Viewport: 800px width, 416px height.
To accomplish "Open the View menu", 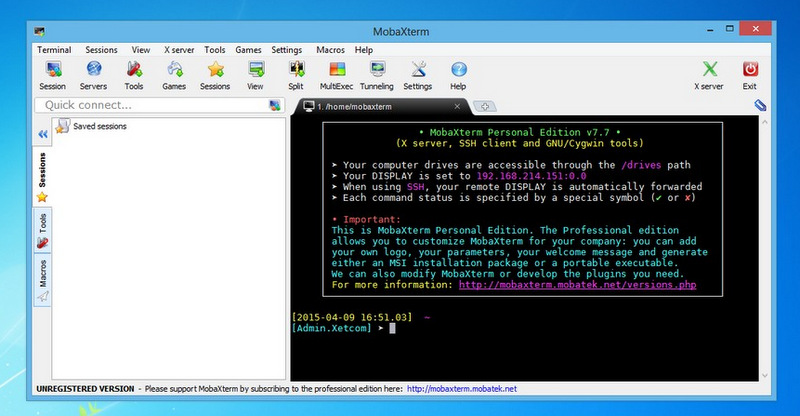I will [x=141, y=50].
